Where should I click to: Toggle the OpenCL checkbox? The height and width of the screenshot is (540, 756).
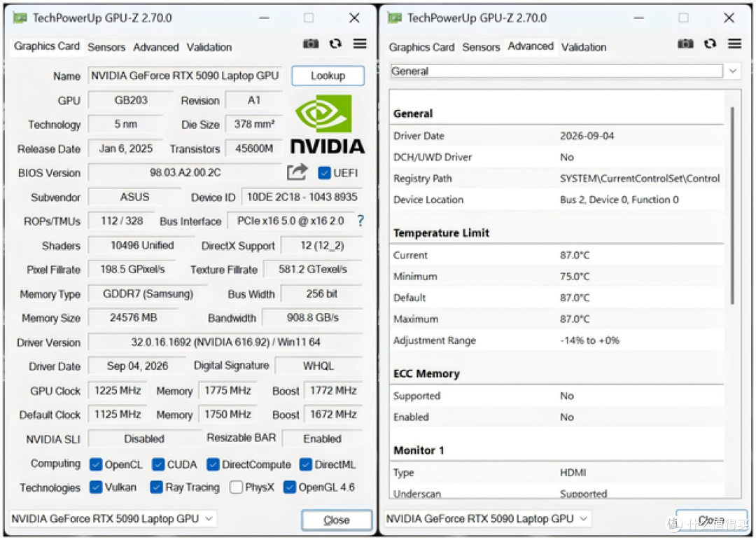click(96, 464)
